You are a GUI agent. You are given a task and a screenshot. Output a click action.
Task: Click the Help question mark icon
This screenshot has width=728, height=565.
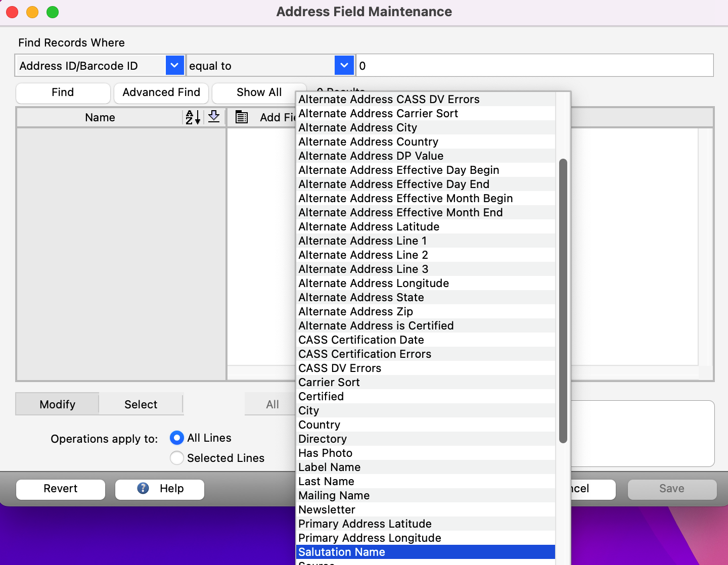point(142,489)
